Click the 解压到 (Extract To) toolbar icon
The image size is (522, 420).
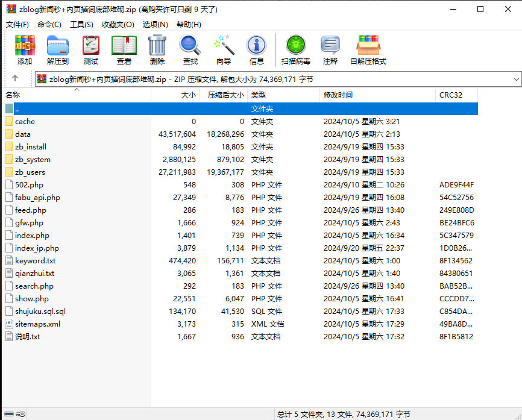click(x=58, y=45)
